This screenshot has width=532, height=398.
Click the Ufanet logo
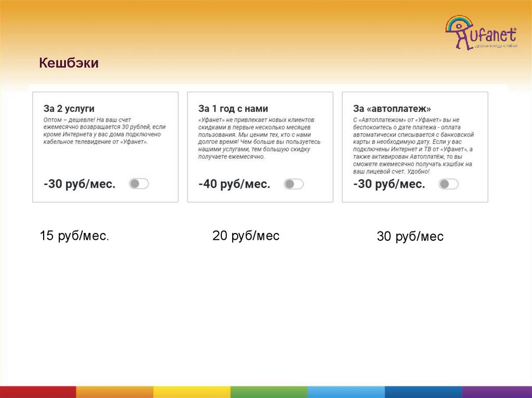(x=481, y=32)
